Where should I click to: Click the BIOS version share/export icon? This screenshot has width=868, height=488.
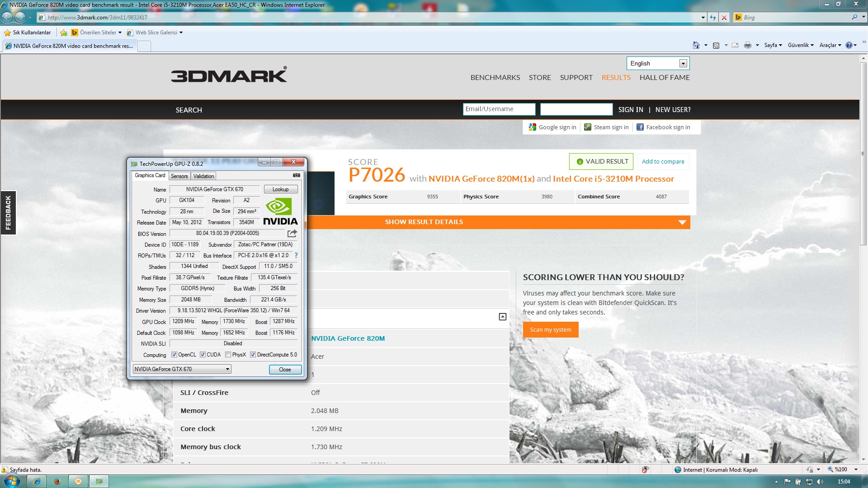pos(292,233)
